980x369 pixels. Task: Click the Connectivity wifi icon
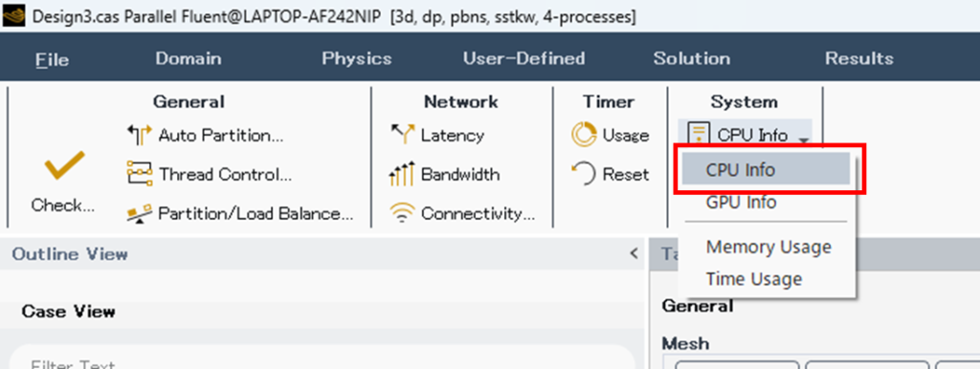pyautogui.click(x=402, y=213)
